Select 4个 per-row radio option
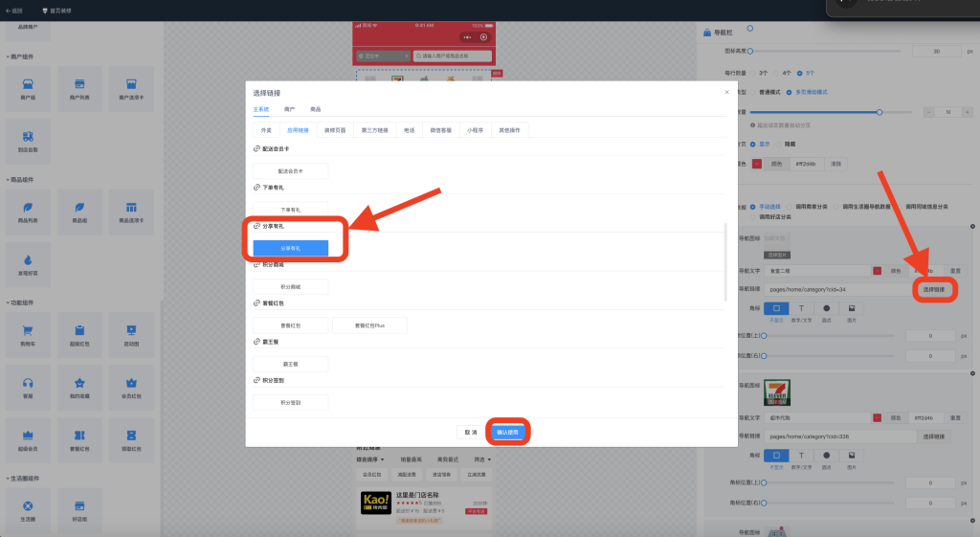Image resolution: width=980 pixels, height=537 pixels. pos(778,72)
